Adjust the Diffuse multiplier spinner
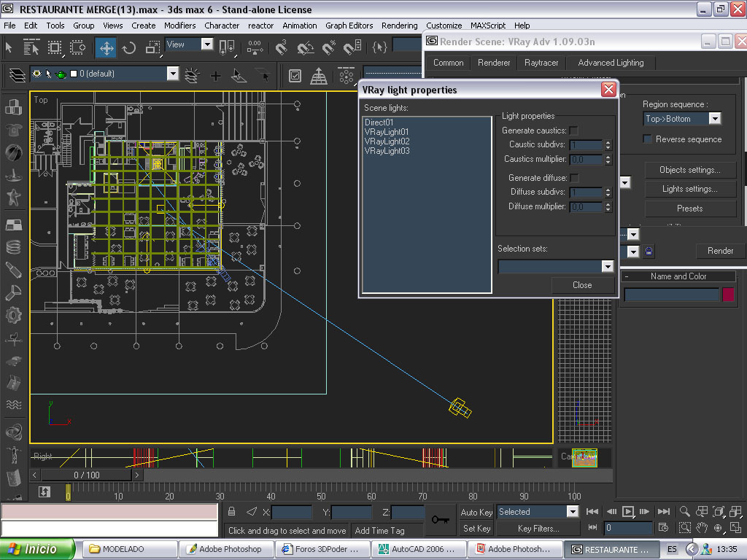Viewport: 747px width, 560px height. pos(608,206)
